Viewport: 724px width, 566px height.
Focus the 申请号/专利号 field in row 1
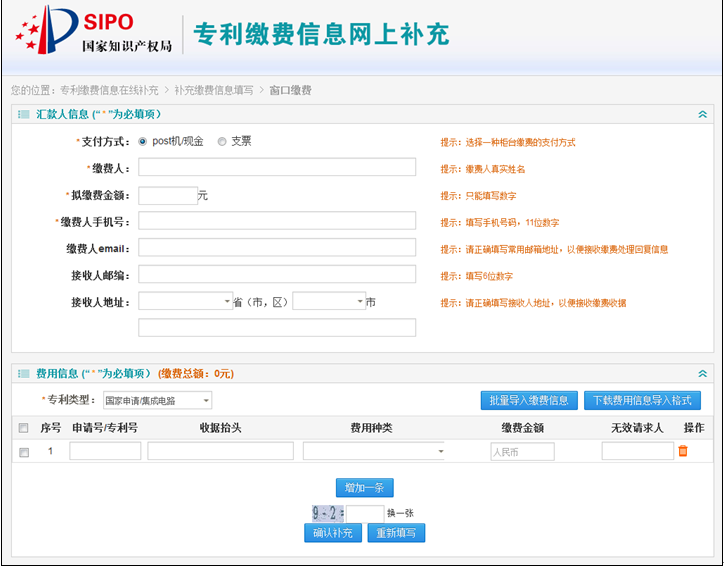(105, 451)
